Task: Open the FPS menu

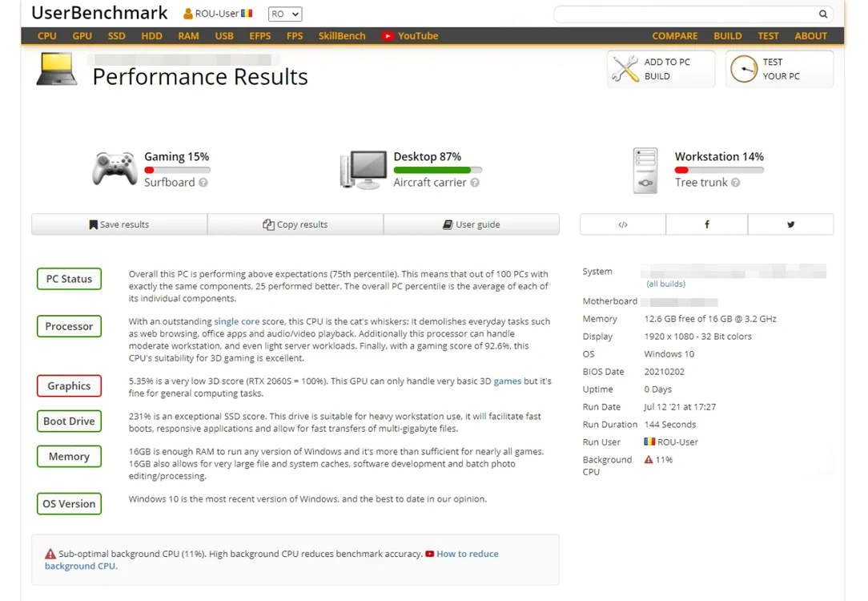Action: click(295, 36)
